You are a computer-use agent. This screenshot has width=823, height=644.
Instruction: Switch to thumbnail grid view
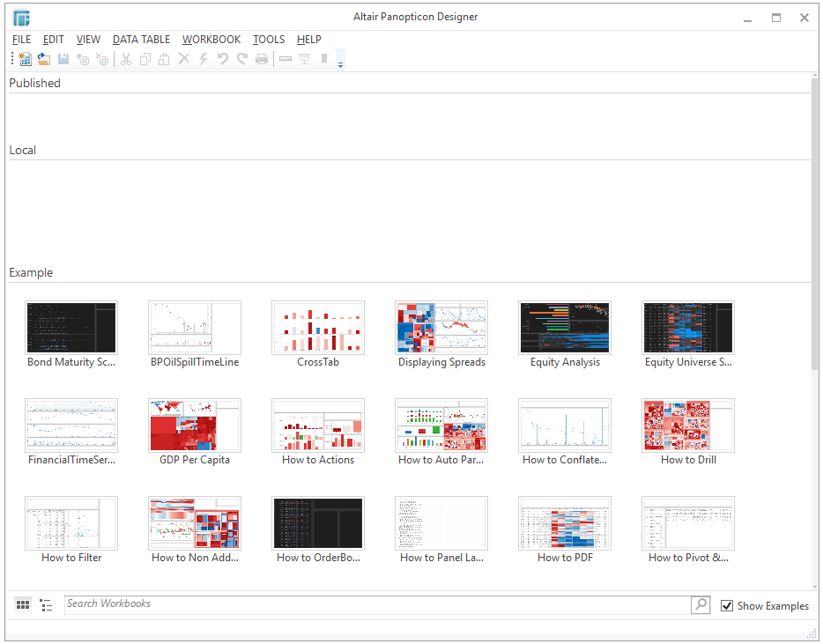click(24, 604)
